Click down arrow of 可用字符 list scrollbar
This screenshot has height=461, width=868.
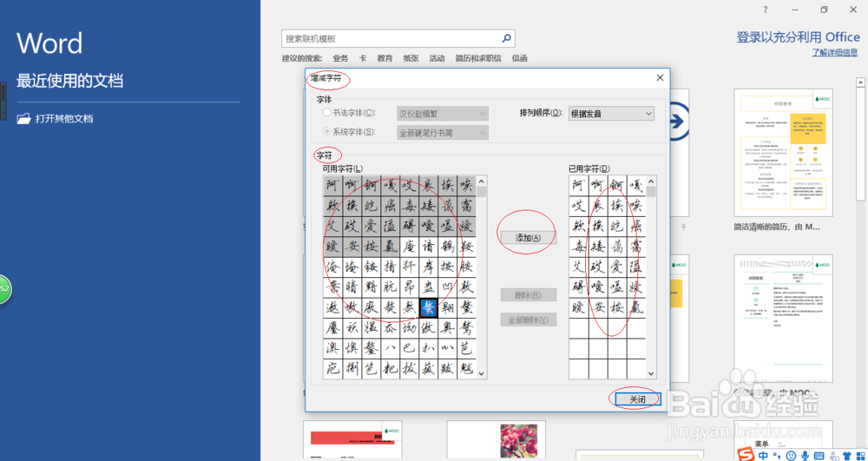(x=482, y=374)
